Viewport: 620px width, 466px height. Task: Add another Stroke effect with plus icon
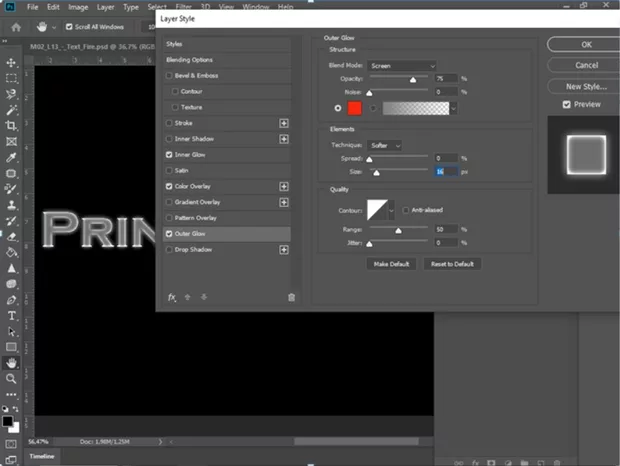pyautogui.click(x=284, y=123)
